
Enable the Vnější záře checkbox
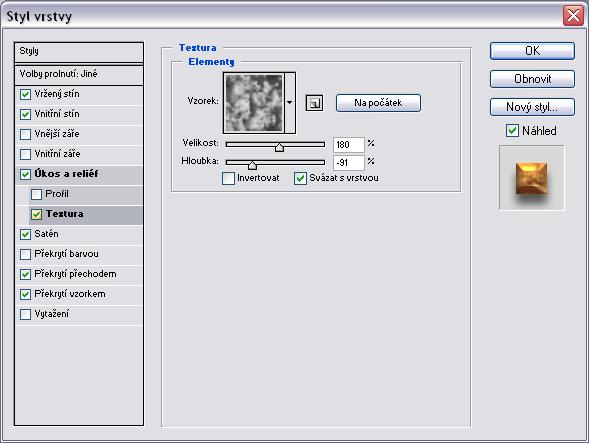click(x=25, y=134)
